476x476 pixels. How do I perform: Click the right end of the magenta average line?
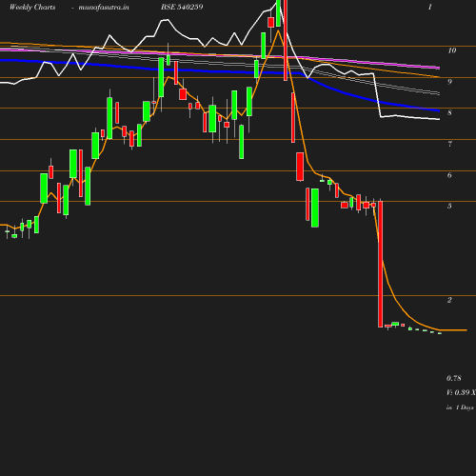(438, 68)
